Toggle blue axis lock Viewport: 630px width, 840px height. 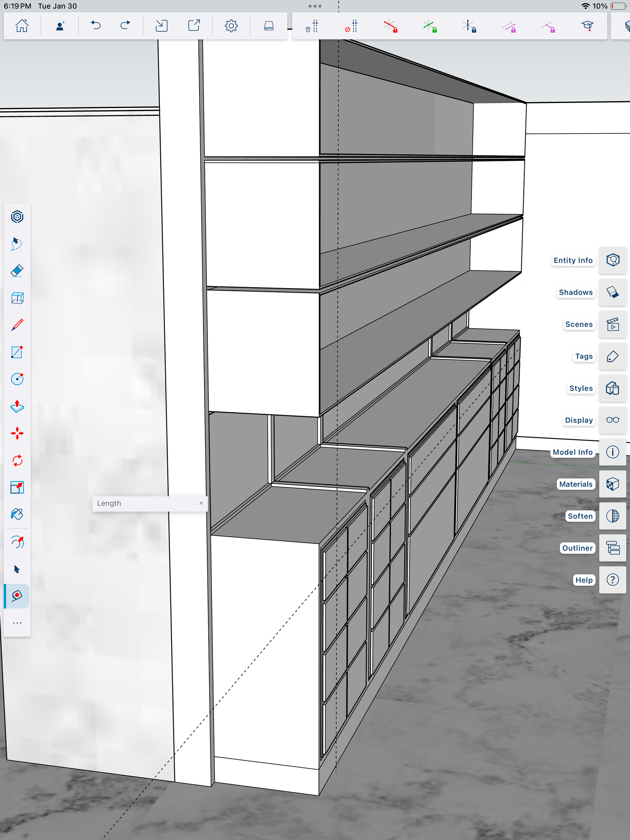pos(469,26)
